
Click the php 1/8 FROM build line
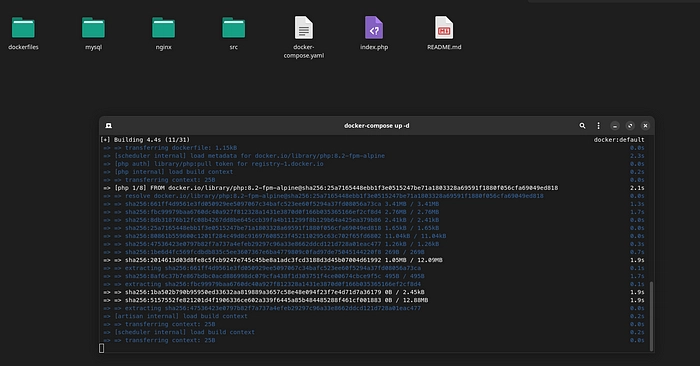click(330, 188)
